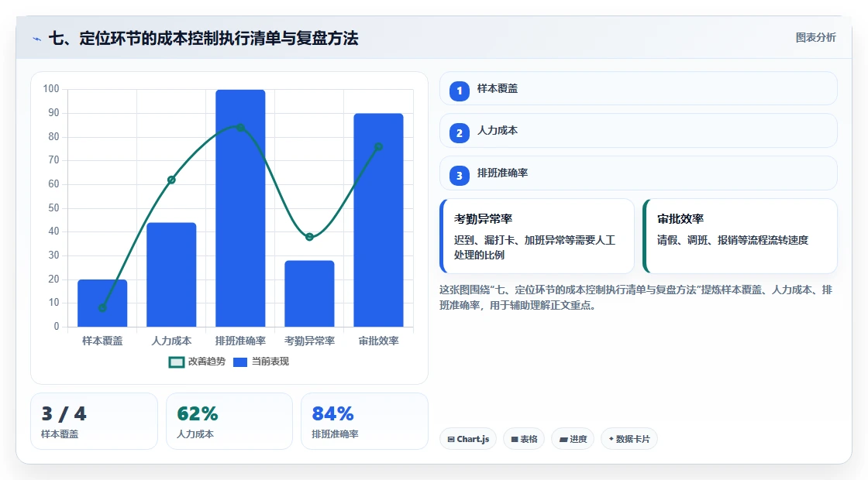
Task: Click the 表格 tag text
Action: tap(529, 439)
